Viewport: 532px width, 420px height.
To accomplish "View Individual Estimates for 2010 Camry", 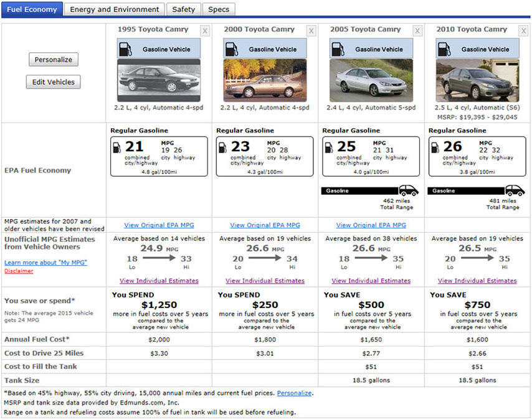I will point(477,281).
